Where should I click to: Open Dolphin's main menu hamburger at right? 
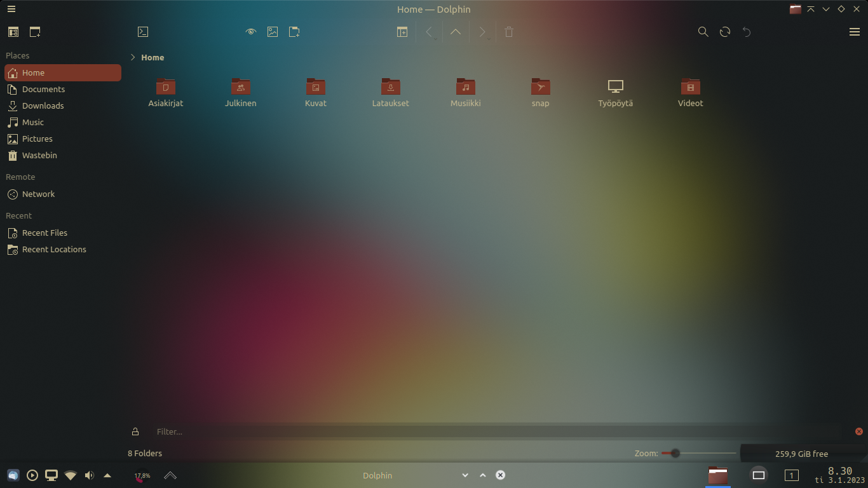click(x=855, y=32)
